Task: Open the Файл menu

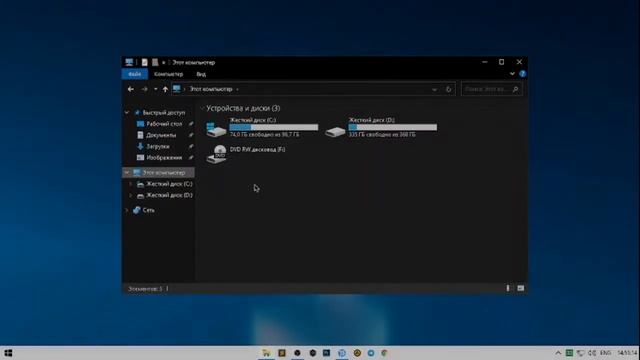Action: [135, 74]
